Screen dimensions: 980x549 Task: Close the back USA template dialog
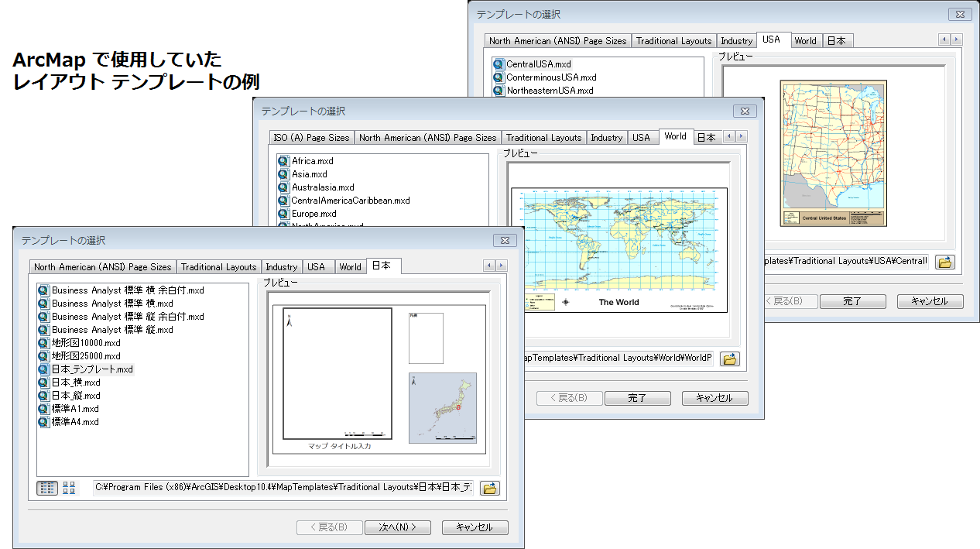pyautogui.click(x=960, y=15)
